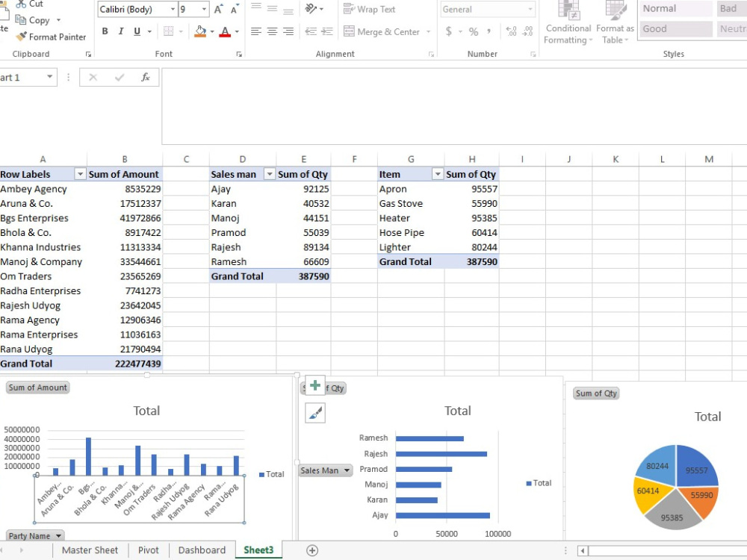Apply Comma Style format
Viewport: 747px width, 560px height.
tap(489, 31)
